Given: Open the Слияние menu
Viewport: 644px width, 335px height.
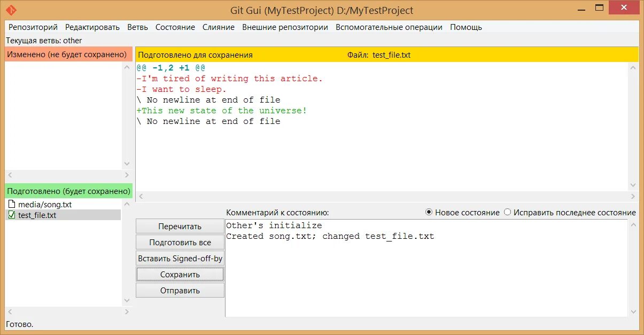Looking at the screenshot, I should [219, 27].
